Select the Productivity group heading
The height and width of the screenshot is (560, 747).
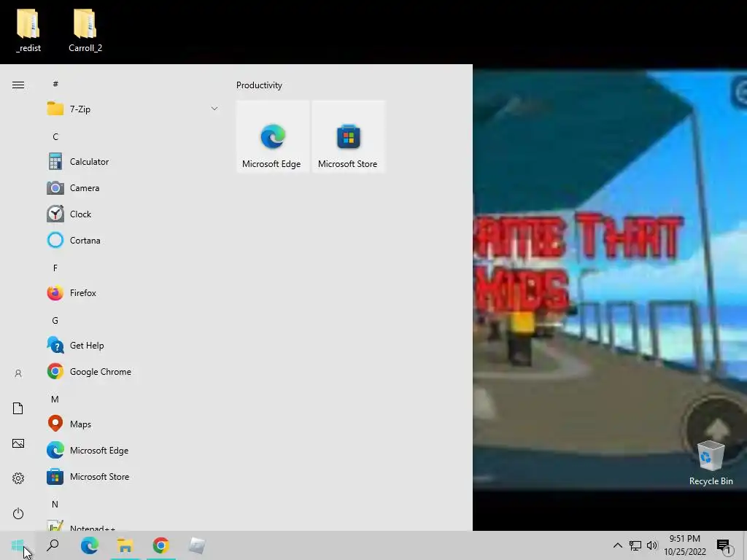click(259, 85)
